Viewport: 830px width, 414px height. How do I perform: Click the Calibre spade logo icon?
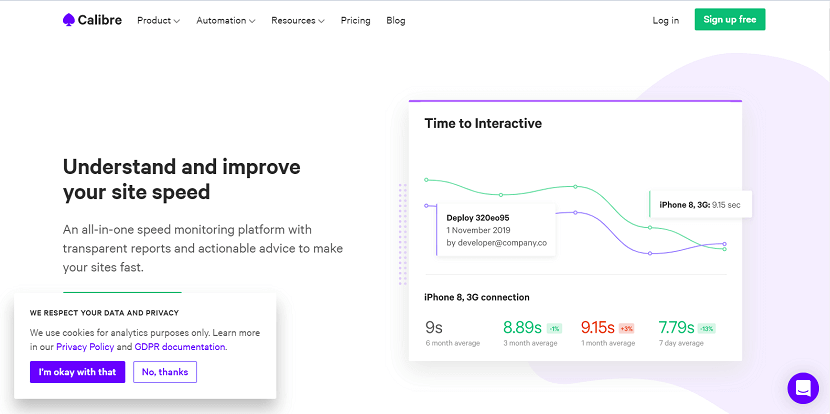[68, 20]
